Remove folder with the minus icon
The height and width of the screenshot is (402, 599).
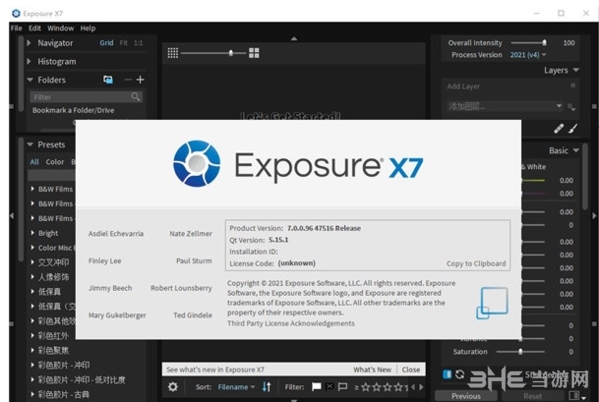[x=128, y=79]
